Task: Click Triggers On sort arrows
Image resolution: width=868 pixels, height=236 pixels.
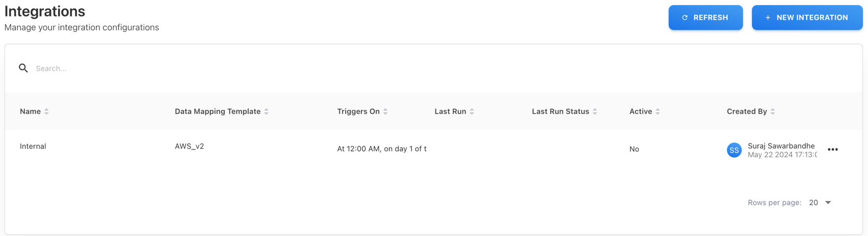Action: pos(385,112)
